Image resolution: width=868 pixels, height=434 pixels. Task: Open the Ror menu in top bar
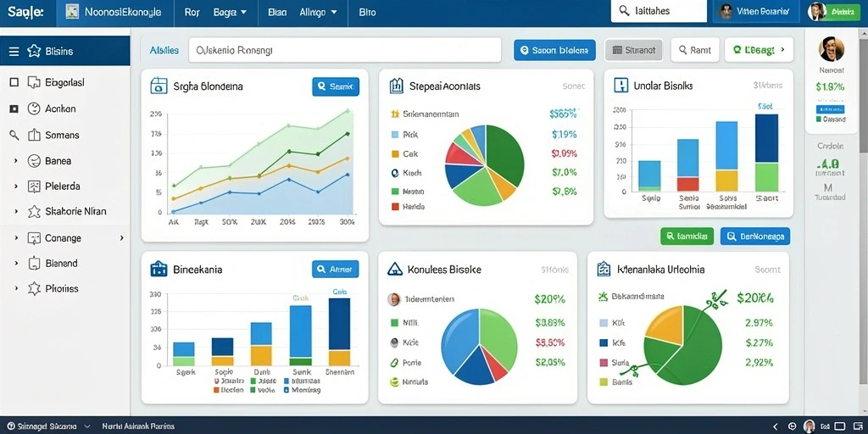coord(192,11)
